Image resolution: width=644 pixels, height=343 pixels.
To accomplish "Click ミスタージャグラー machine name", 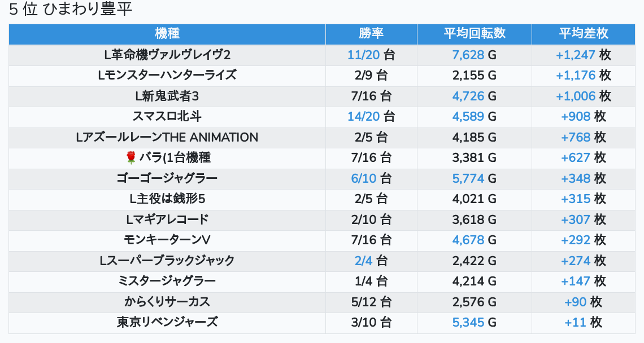I will point(167,281).
